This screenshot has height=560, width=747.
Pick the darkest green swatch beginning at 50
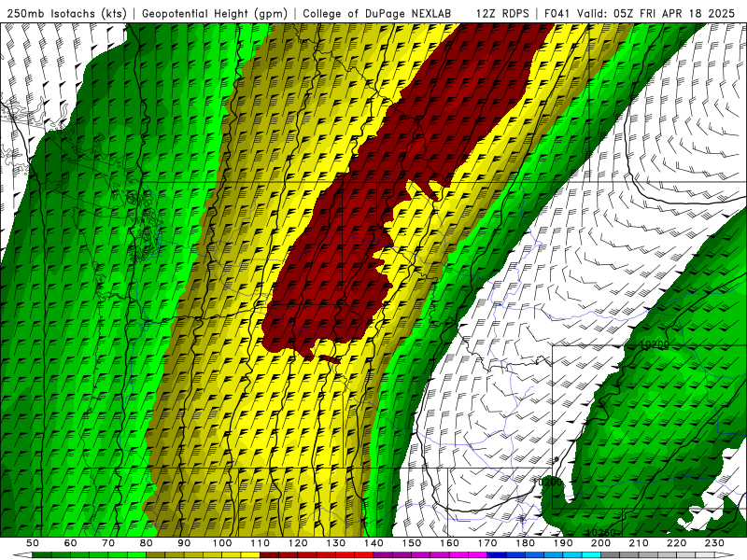coord(41,554)
